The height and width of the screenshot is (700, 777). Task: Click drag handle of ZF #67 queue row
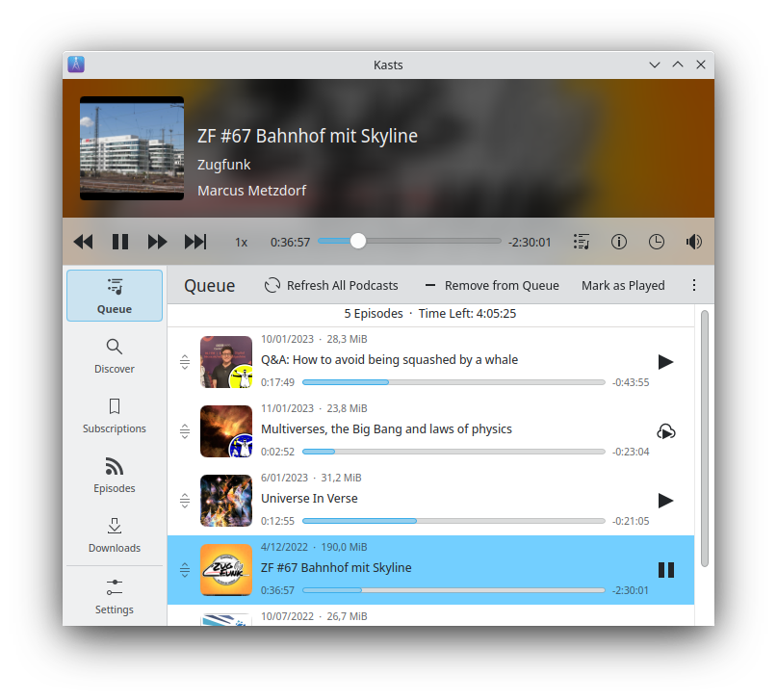click(185, 570)
